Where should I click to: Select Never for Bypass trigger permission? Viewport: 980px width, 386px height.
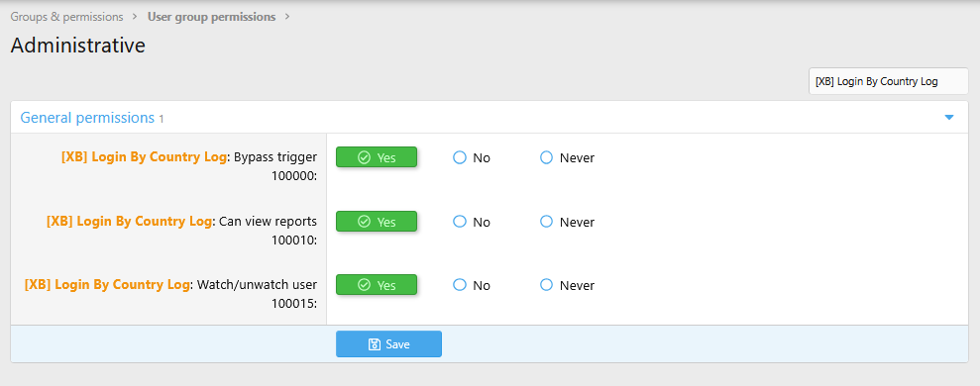pyautogui.click(x=567, y=158)
